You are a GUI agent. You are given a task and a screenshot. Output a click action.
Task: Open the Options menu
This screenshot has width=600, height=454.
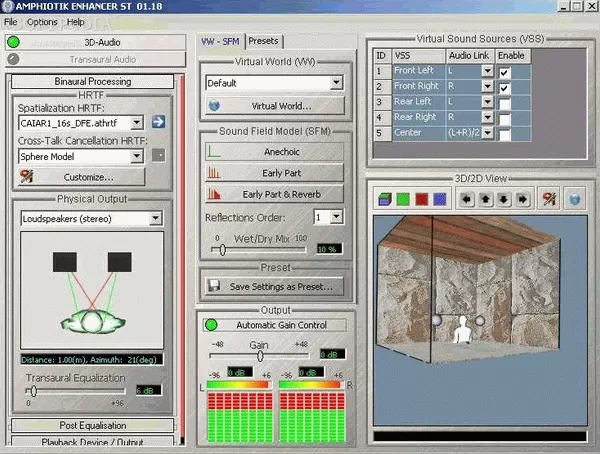tap(42, 22)
